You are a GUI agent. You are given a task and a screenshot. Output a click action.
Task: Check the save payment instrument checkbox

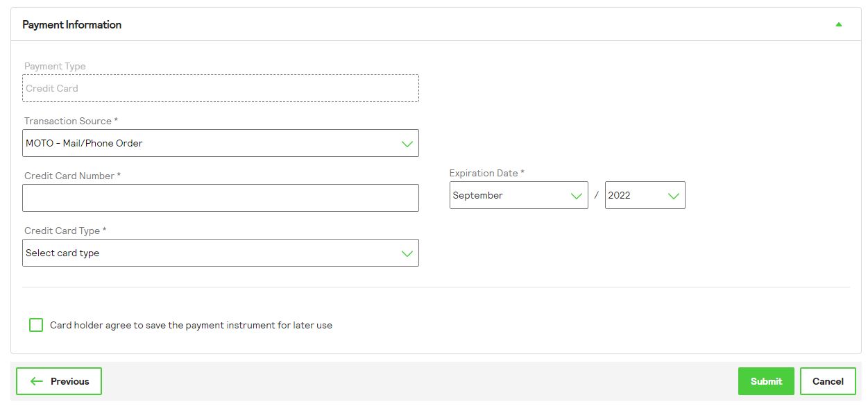tap(35, 324)
